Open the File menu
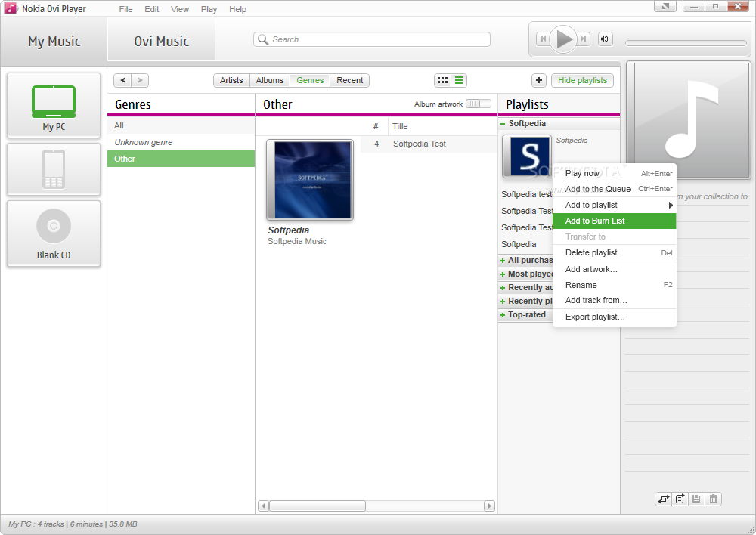 point(125,9)
